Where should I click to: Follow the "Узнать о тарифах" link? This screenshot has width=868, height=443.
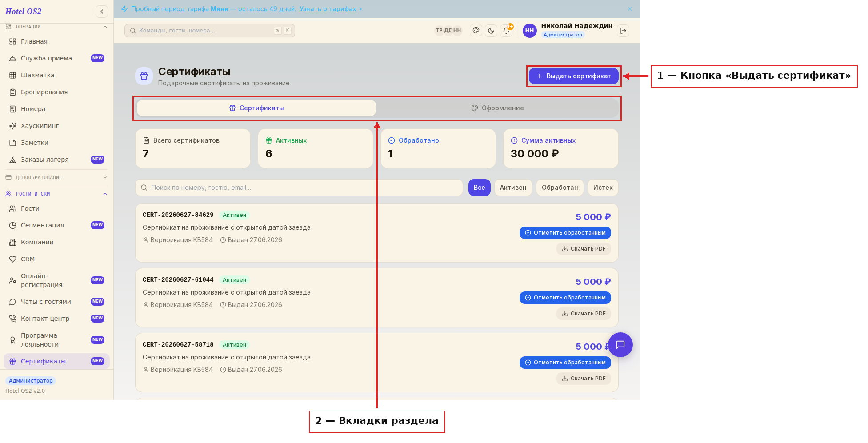(328, 9)
